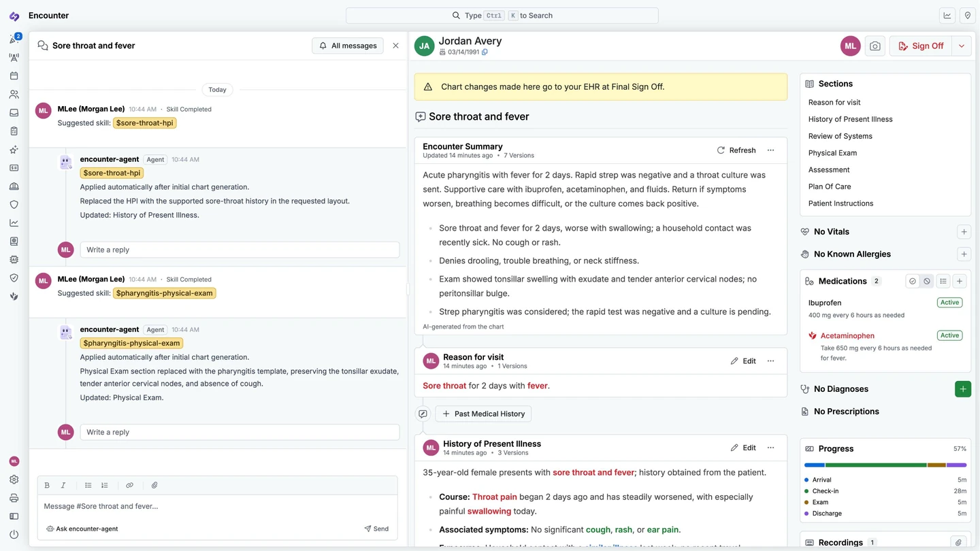The height and width of the screenshot is (551, 980).
Task: Open Encounter Summary more options menu
Action: [x=771, y=150]
